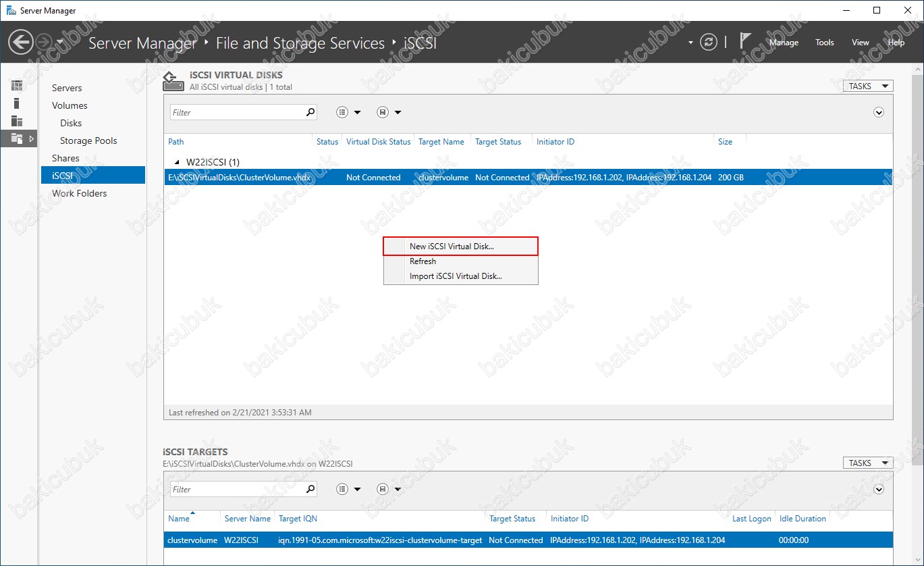Go to Work Folders in the sidebar
The image size is (924, 566).
click(x=79, y=193)
